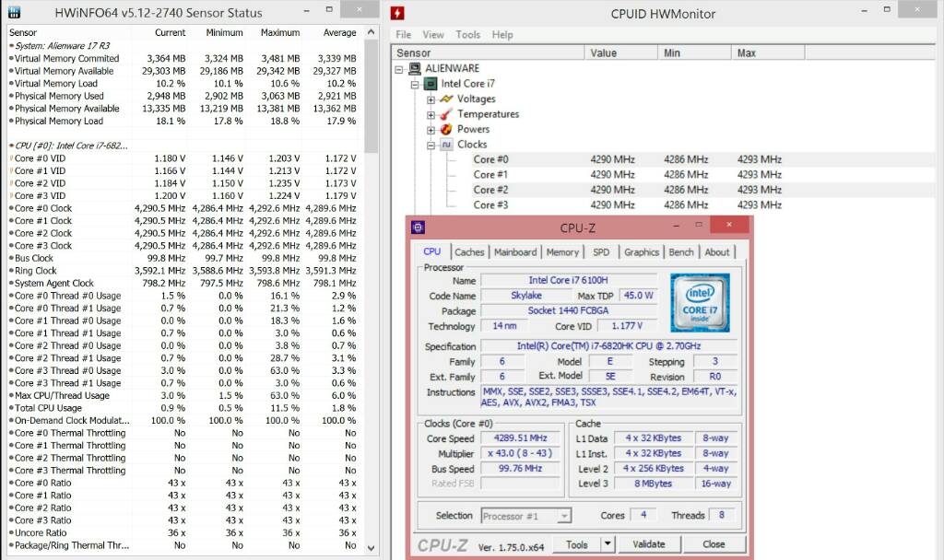The width and height of the screenshot is (944, 560).
Task: Switch to the Memory tab in CPU-Z
Action: (x=562, y=252)
